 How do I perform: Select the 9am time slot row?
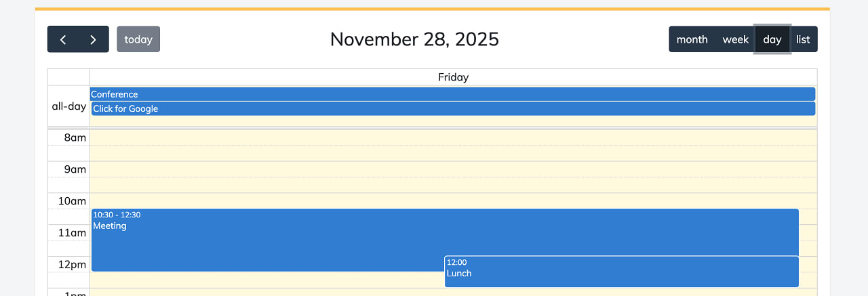pyautogui.click(x=453, y=169)
